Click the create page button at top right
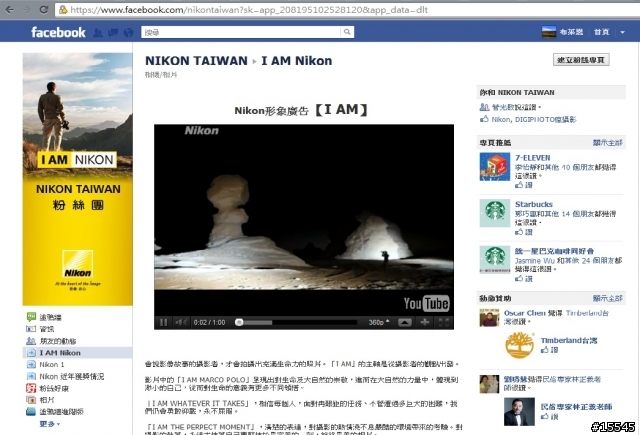This screenshot has width=640, height=435. 581,60
